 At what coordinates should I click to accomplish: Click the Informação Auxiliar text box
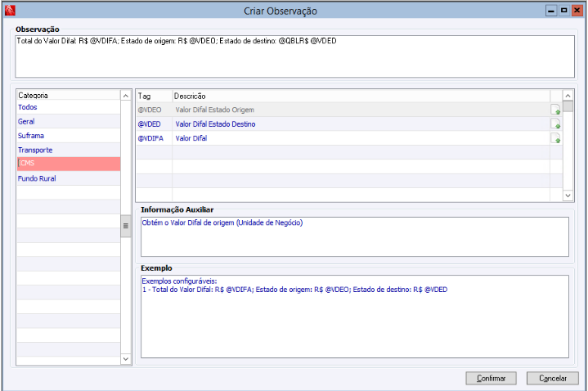pyautogui.click(x=355, y=236)
